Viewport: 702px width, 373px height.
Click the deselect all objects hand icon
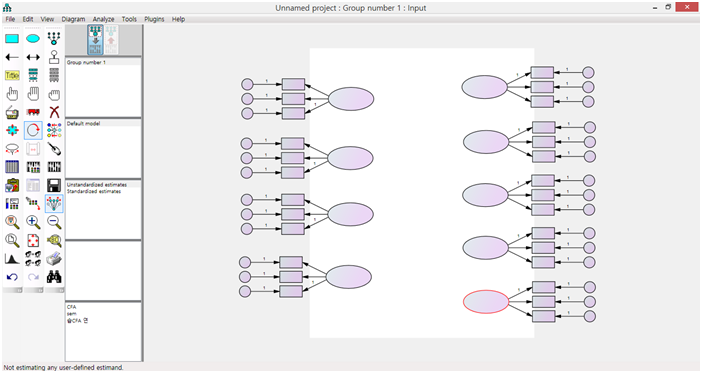coord(54,94)
